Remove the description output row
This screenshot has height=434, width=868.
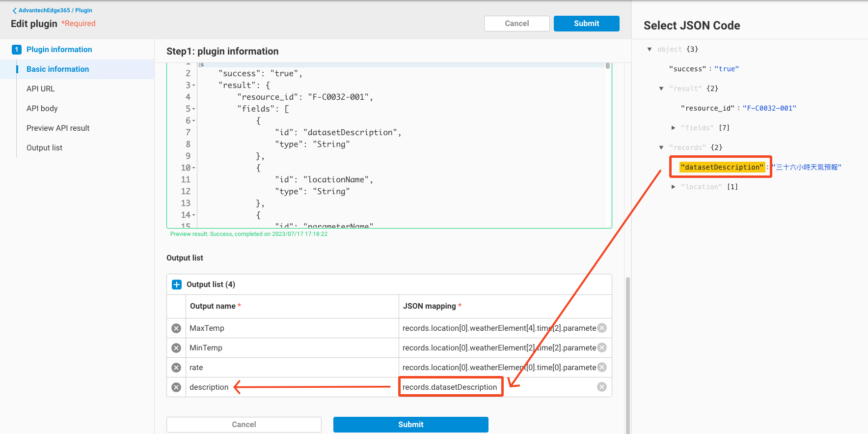pos(176,387)
